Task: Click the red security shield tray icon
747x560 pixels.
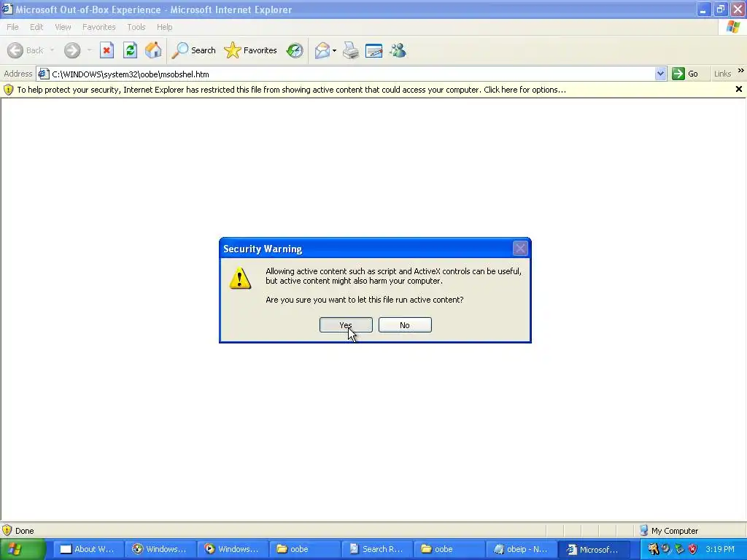Action: coord(693,549)
